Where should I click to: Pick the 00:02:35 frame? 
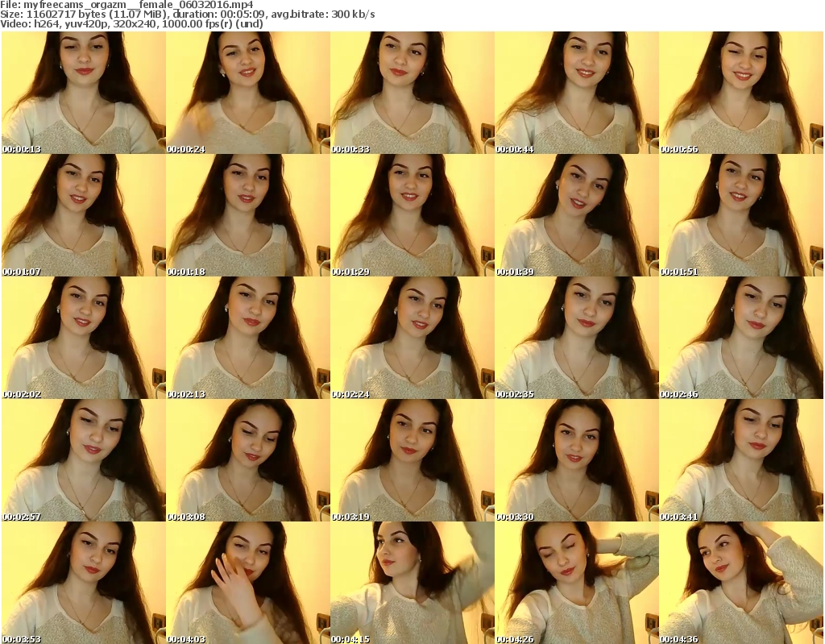point(577,338)
